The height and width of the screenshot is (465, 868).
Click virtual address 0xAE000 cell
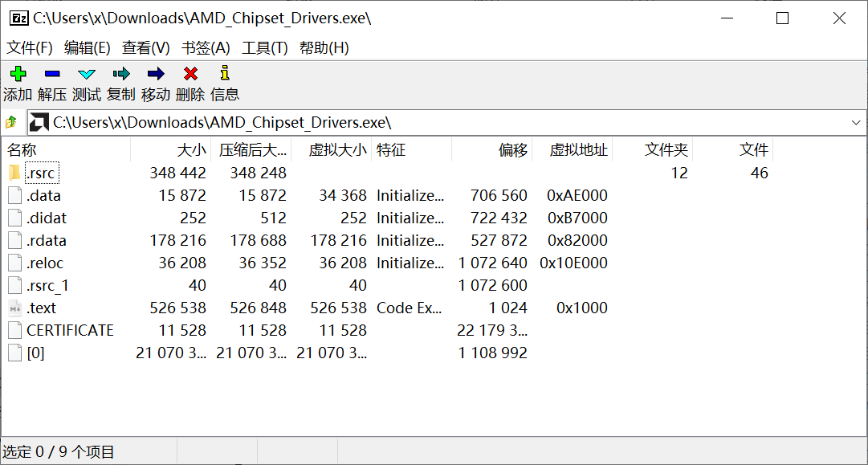pyautogui.click(x=577, y=195)
